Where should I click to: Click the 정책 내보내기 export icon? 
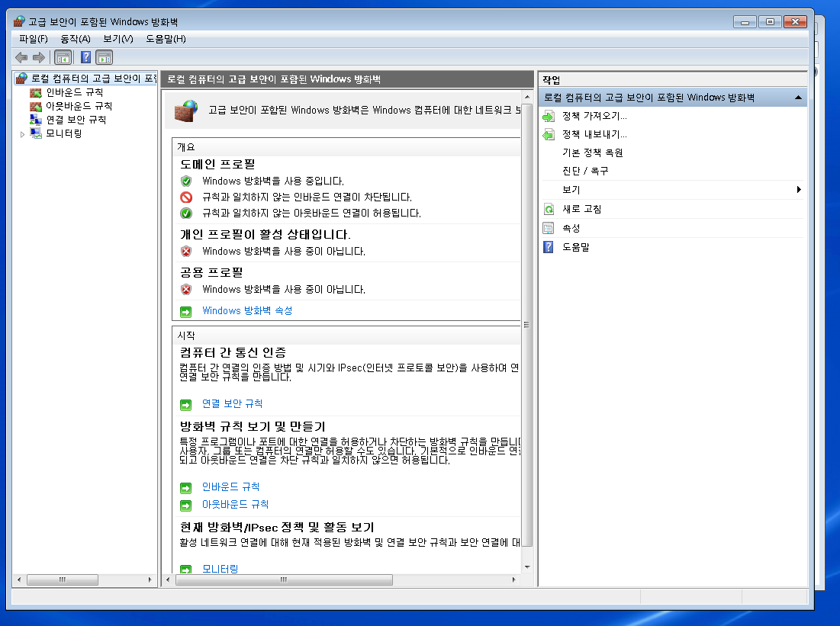pyautogui.click(x=549, y=134)
